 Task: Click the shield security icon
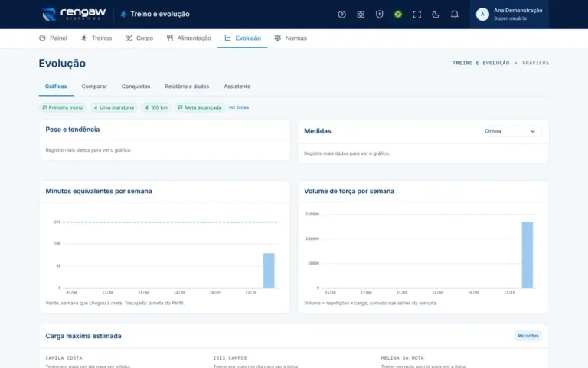379,15
